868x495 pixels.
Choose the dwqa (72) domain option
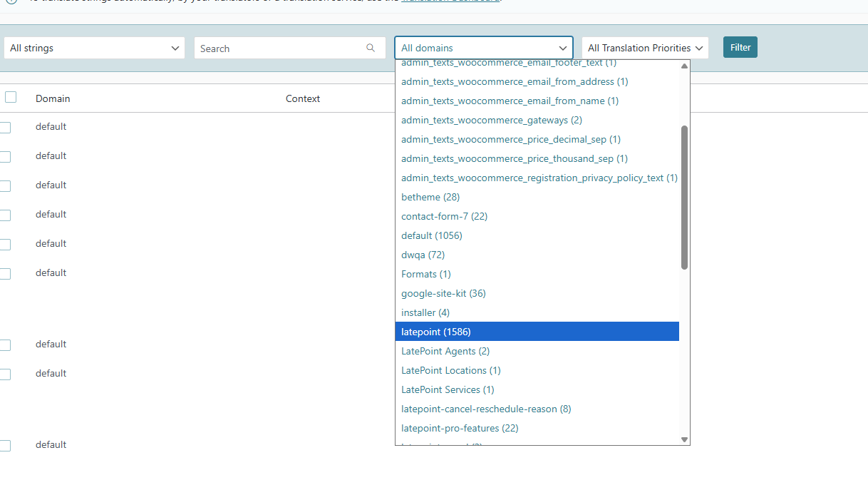point(423,255)
